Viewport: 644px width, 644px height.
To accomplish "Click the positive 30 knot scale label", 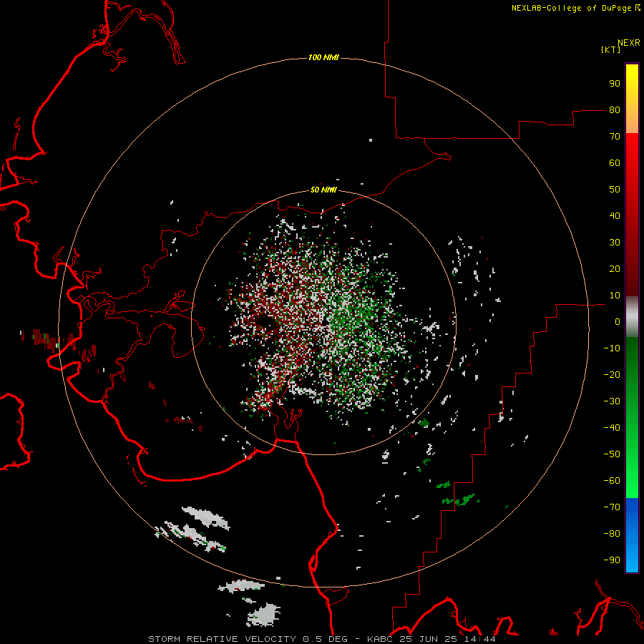I will point(615,243).
